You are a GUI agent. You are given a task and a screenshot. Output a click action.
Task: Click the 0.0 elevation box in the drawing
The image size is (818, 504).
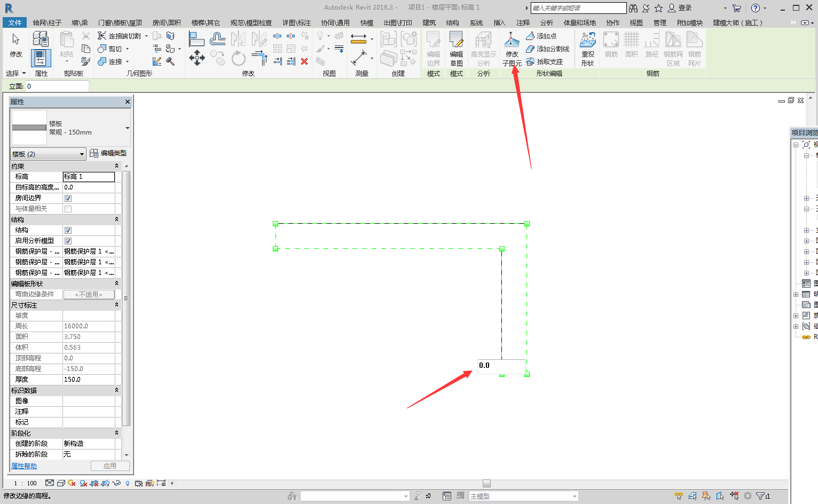pyautogui.click(x=501, y=366)
